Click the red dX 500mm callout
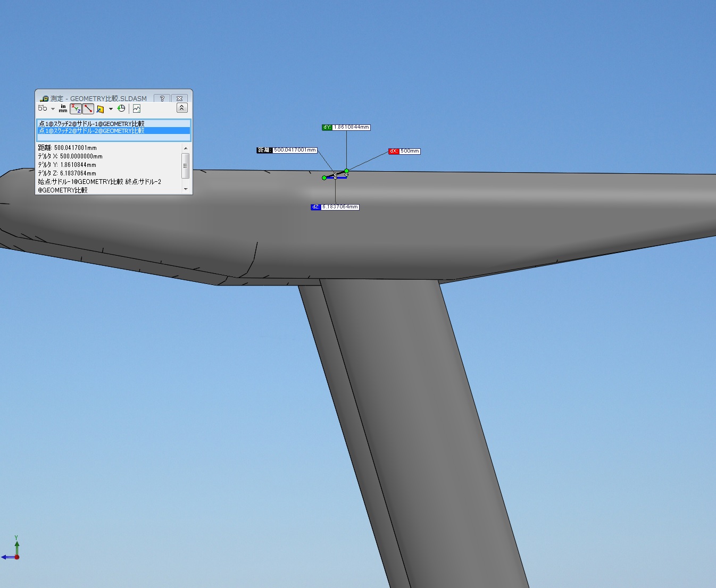Screen dimensions: 716x588 404,151
